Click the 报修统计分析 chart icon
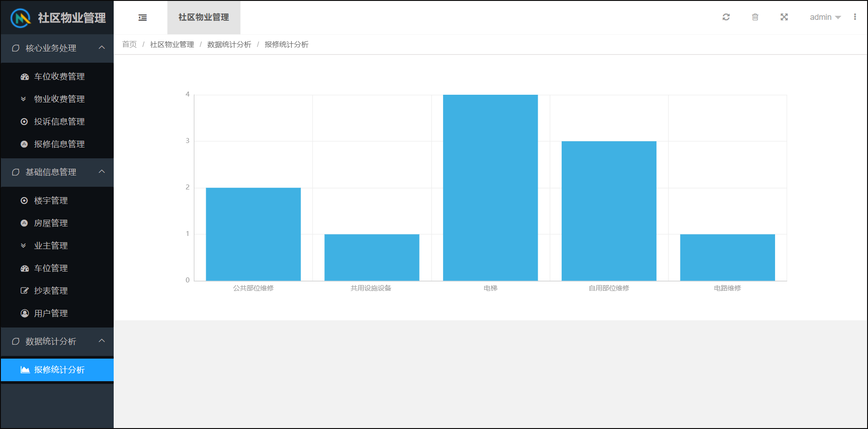The height and width of the screenshot is (429, 868). (25, 370)
